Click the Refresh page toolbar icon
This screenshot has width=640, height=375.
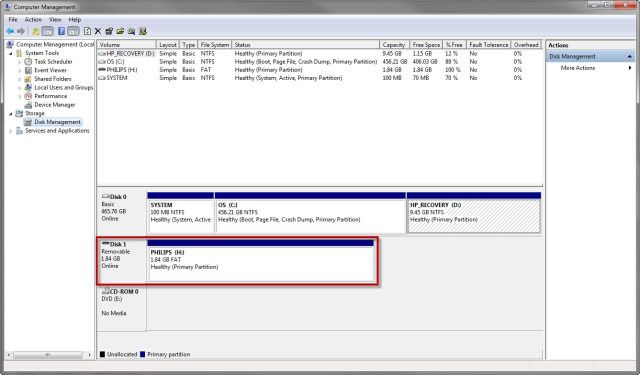[x=87, y=31]
